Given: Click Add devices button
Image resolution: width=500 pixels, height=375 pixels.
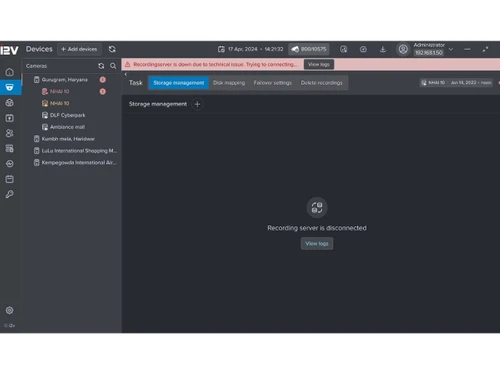Looking at the screenshot, I should 79,49.
